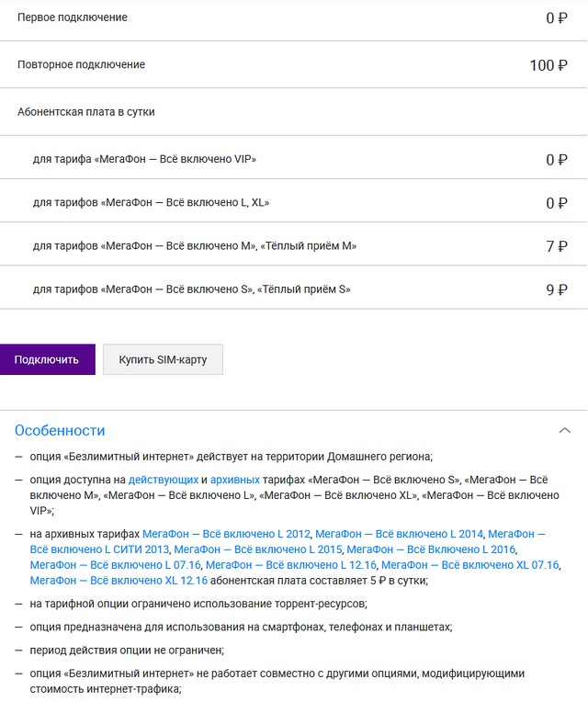Select the «Тёплый приём M» tariff row text
The height and width of the screenshot is (702, 588).
195,245
